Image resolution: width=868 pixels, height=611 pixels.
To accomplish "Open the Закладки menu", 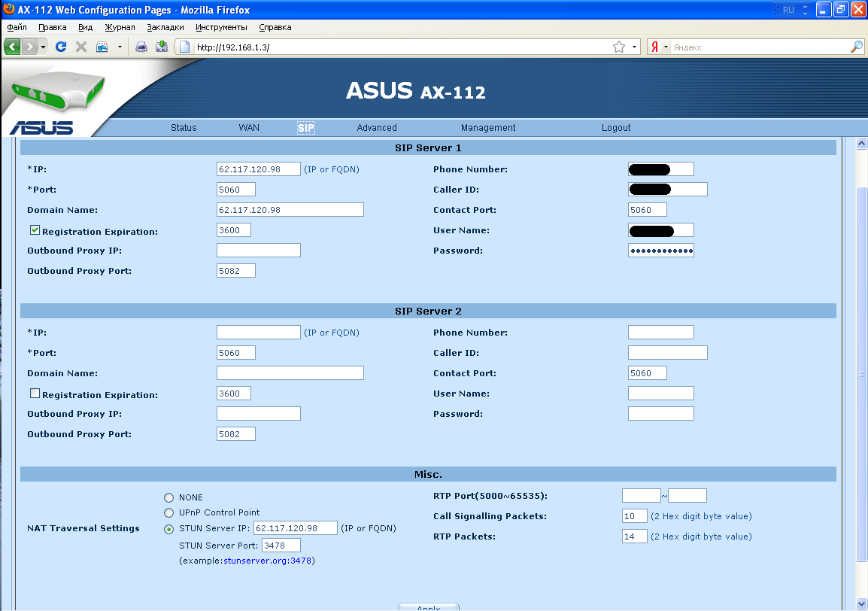I will click(165, 27).
